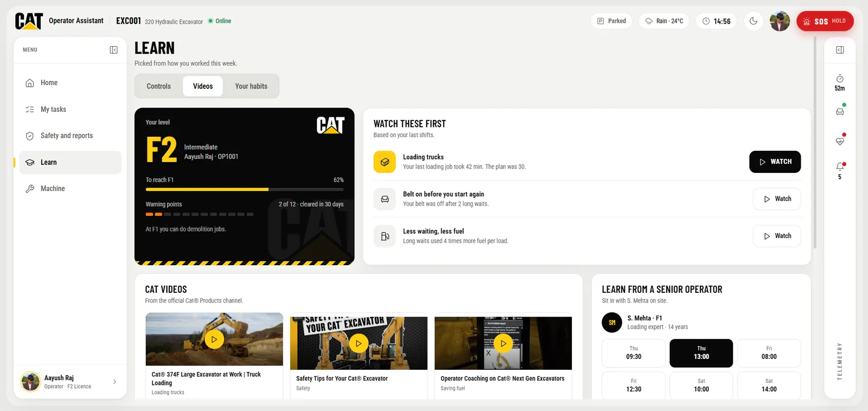Open Safety and reports menu item
The width and height of the screenshot is (868, 411).
pyautogui.click(x=71, y=136)
